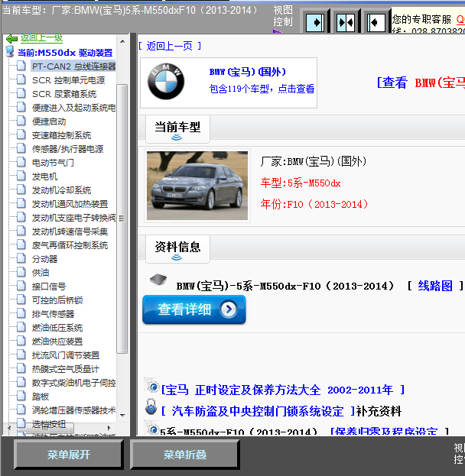The height and width of the screenshot is (476, 465).
Task: Click the 当前车型 tab
Action: click(x=177, y=129)
